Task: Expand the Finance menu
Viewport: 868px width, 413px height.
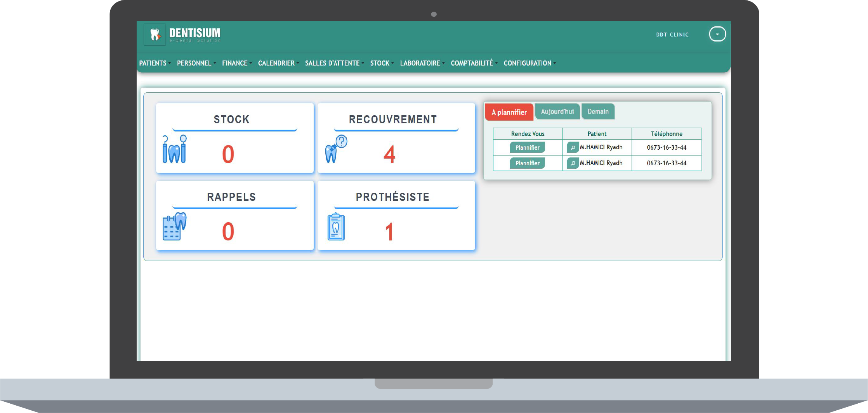Action: tap(236, 63)
